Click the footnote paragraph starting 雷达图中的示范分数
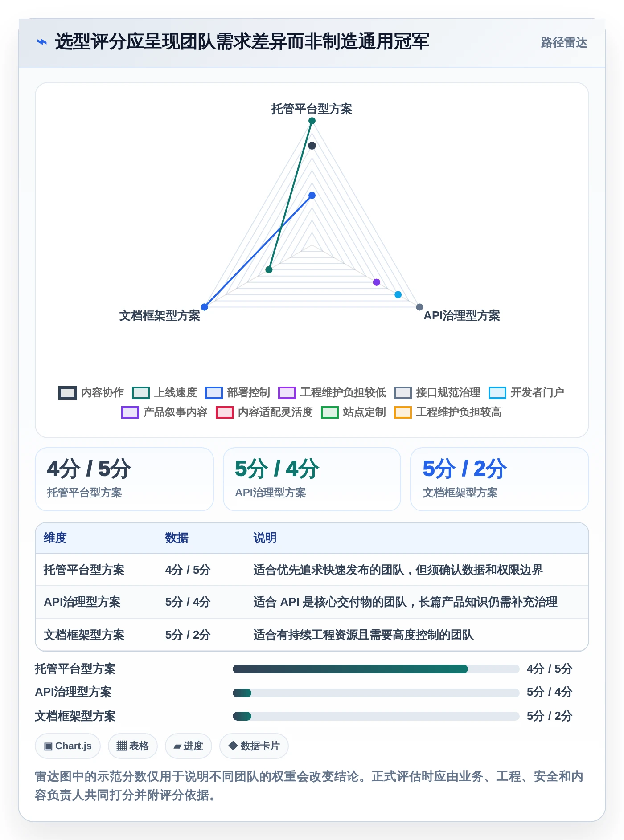This screenshot has height=840, width=624. coord(309,786)
